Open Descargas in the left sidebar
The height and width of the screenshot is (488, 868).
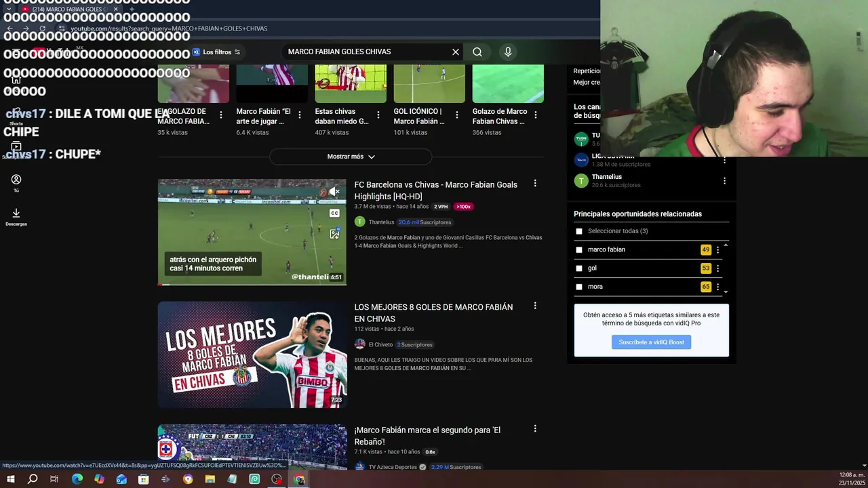click(16, 217)
